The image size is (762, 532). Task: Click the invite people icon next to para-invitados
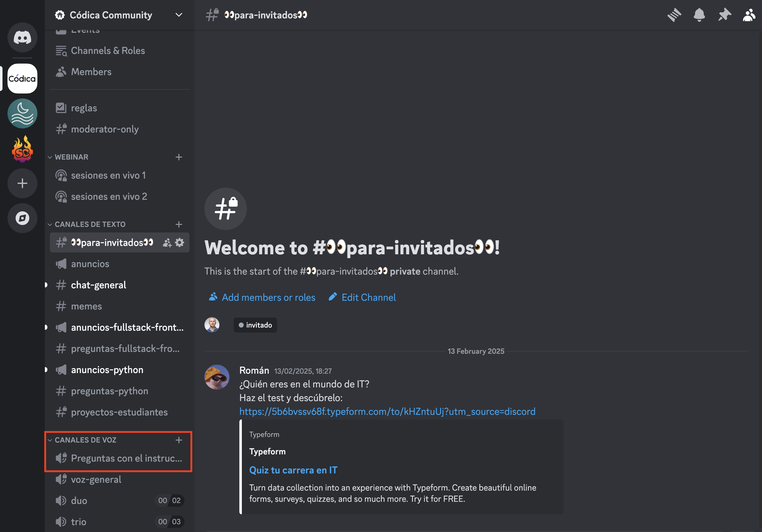pyautogui.click(x=167, y=242)
